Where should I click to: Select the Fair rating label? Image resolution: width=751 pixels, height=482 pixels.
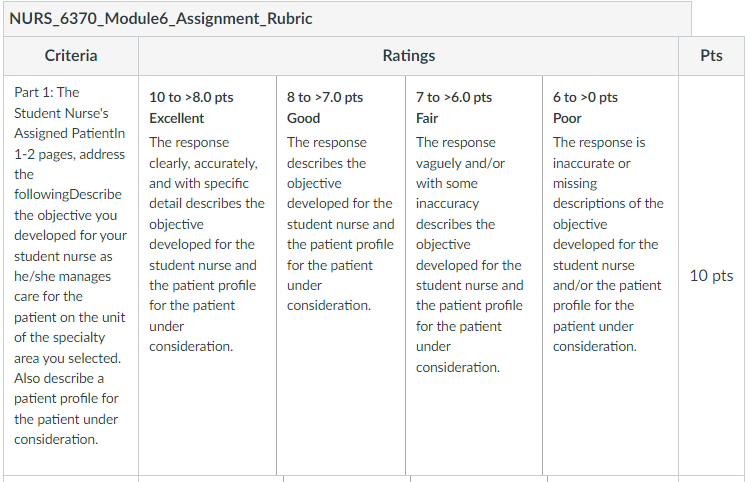coord(427,118)
